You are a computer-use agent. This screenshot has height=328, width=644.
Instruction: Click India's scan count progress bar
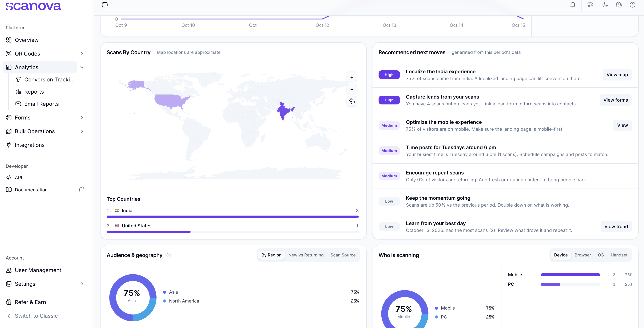233,217
